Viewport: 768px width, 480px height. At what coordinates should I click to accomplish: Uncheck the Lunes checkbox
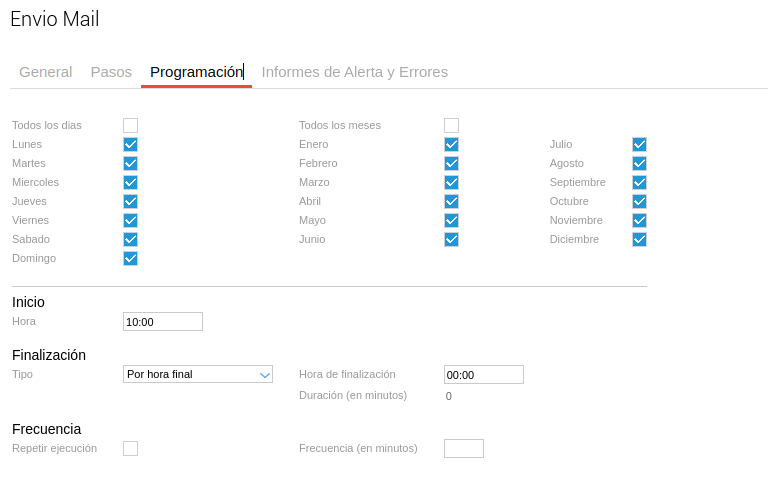click(130, 144)
